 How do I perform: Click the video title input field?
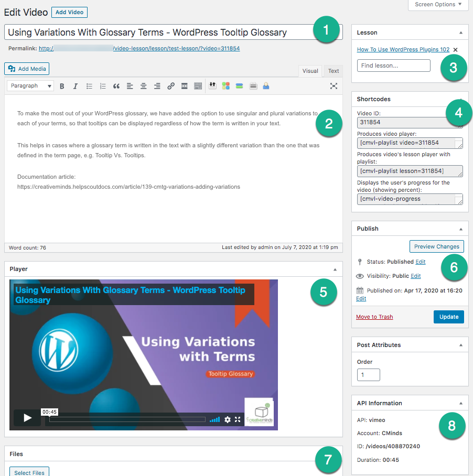click(174, 32)
